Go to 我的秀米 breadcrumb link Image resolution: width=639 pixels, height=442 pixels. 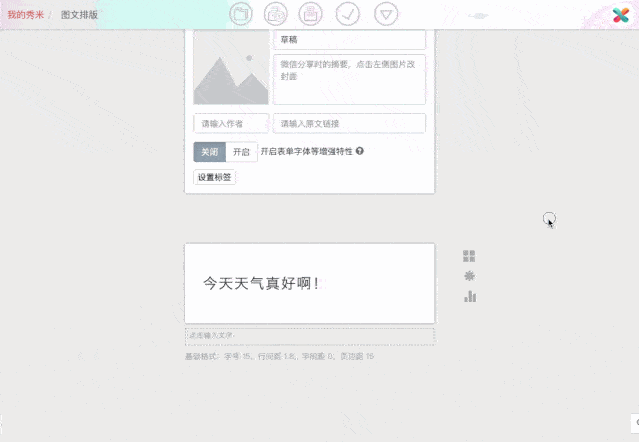[x=25, y=15]
